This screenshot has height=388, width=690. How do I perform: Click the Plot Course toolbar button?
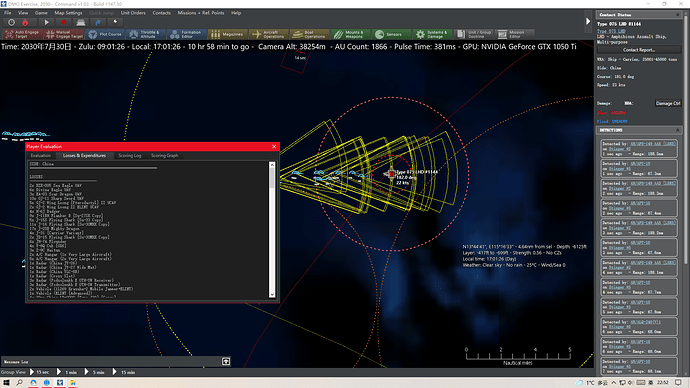point(105,34)
